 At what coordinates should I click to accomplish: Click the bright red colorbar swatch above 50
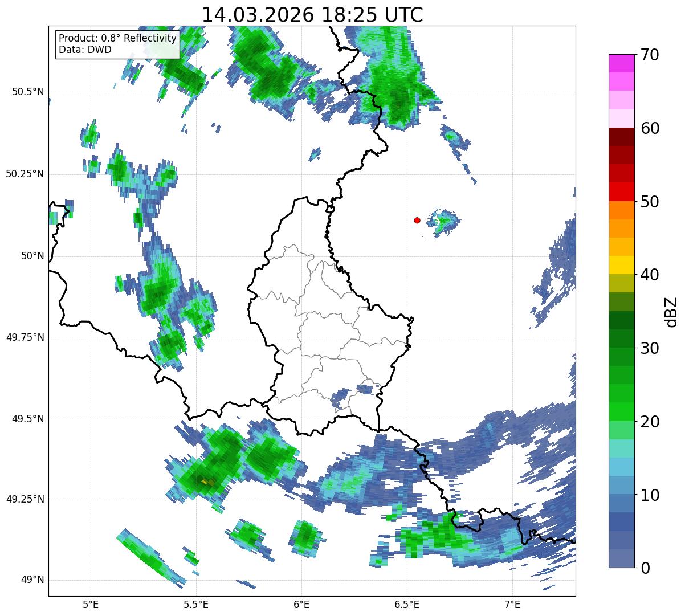[x=621, y=191]
